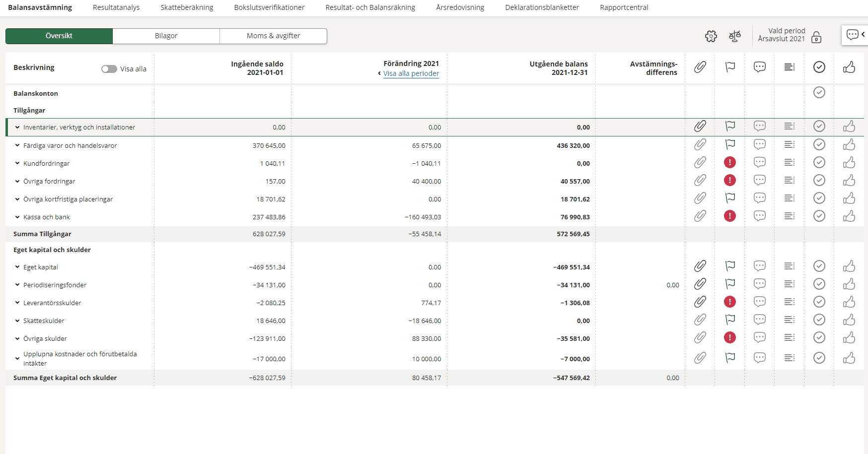Open the comments panel speech bubble
868x454 pixels.
point(853,35)
